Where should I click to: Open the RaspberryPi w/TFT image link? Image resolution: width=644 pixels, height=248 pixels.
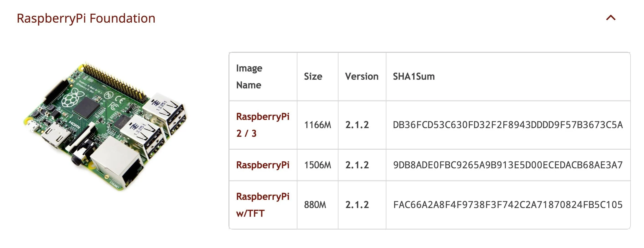tap(263, 205)
